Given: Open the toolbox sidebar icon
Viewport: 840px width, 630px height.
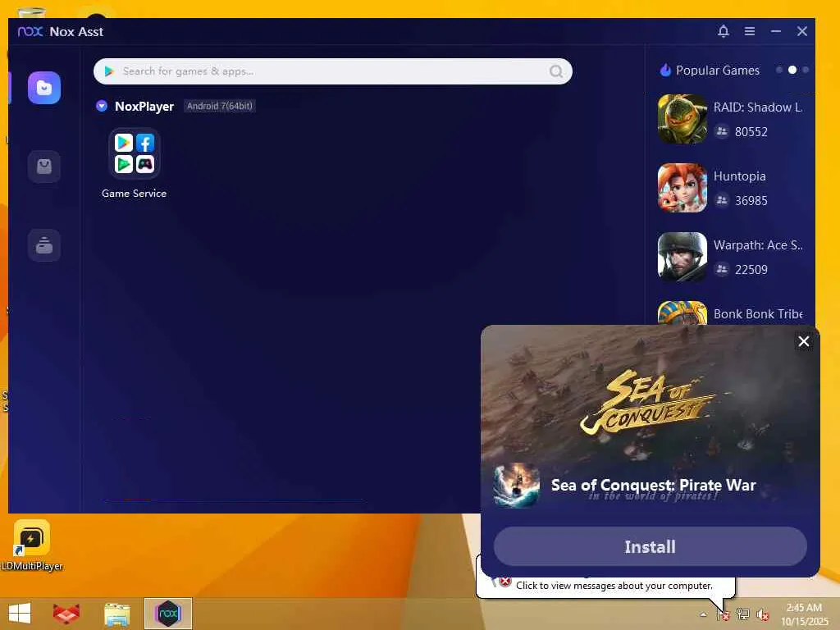Looking at the screenshot, I should (44, 245).
